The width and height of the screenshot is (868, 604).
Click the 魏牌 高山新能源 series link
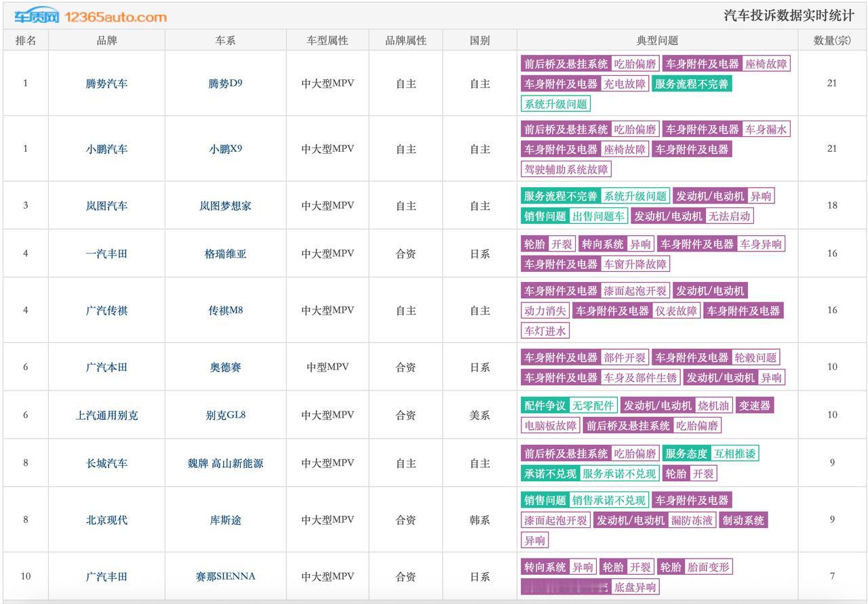point(225,464)
